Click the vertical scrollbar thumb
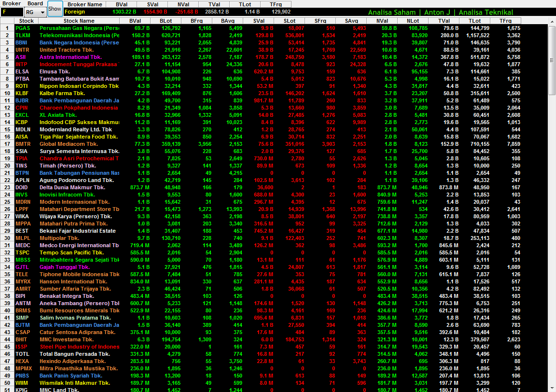556x392 pixels. coord(552,60)
